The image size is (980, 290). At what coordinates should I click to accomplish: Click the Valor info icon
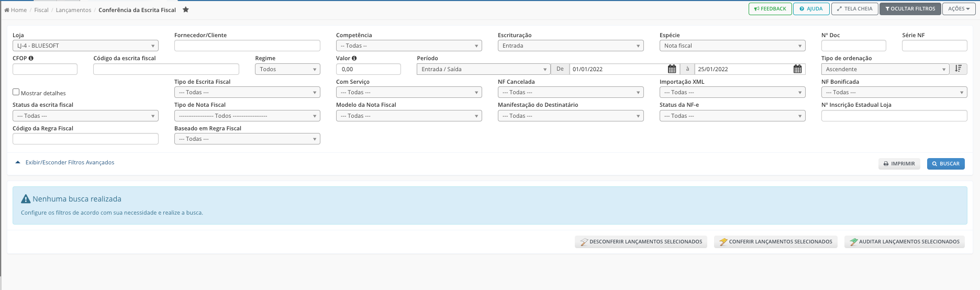354,58
